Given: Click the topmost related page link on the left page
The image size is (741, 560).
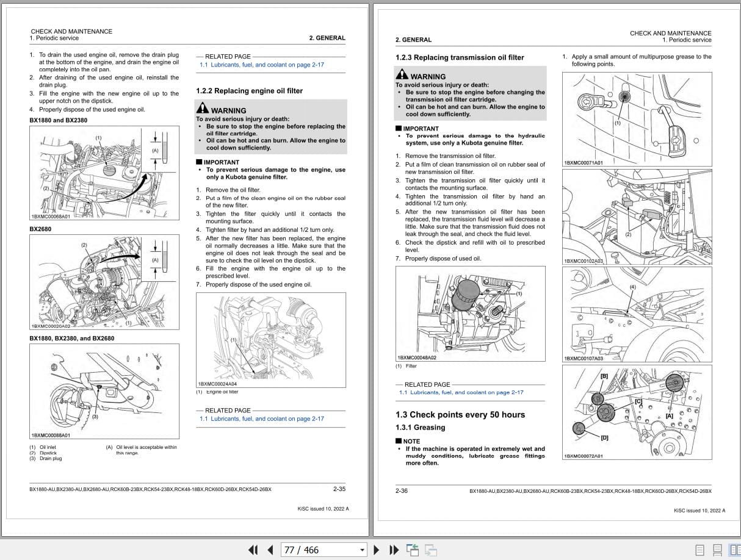Looking at the screenshot, I should 262,65.
